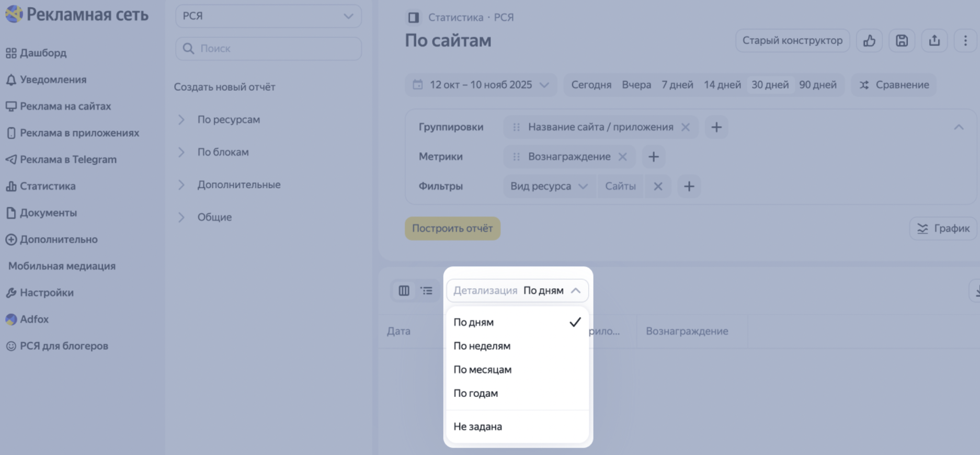This screenshot has height=455, width=980.
Task: Remove the Вознаграждение metric chip
Action: point(622,157)
